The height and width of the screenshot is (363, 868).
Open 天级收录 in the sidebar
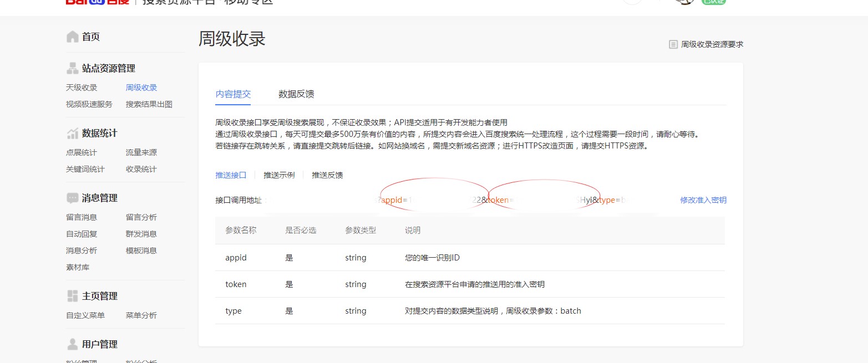pos(82,87)
